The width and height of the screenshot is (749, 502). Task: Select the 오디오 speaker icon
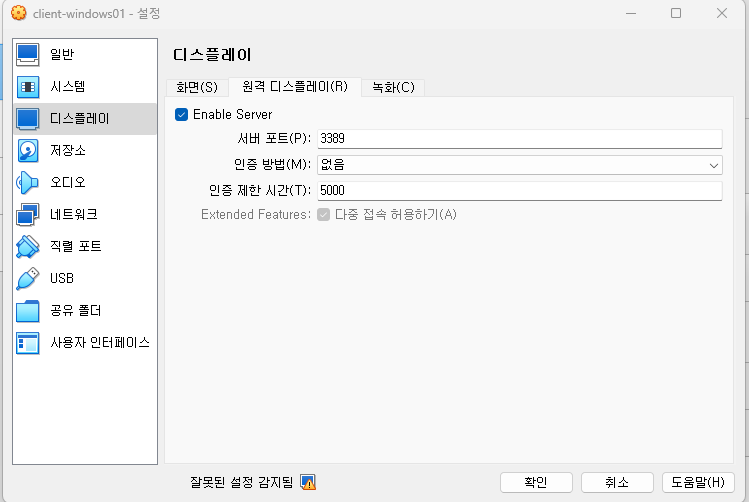click(27, 182)
